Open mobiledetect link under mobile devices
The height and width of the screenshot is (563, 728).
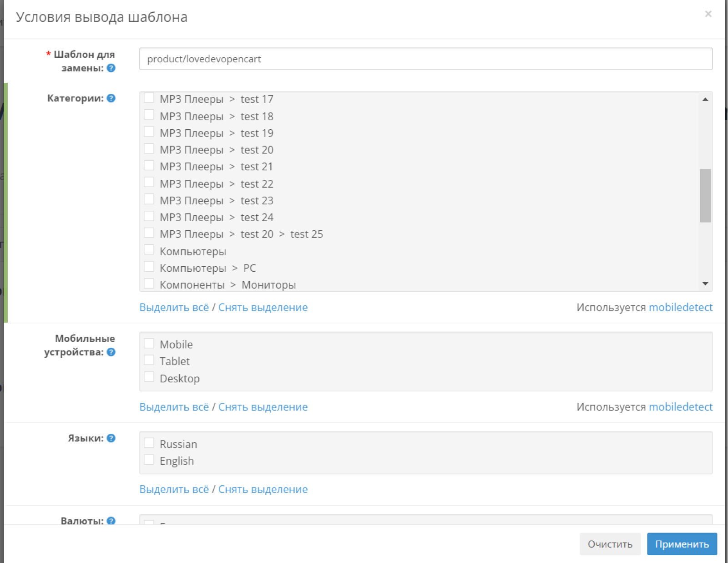[681, 407]
